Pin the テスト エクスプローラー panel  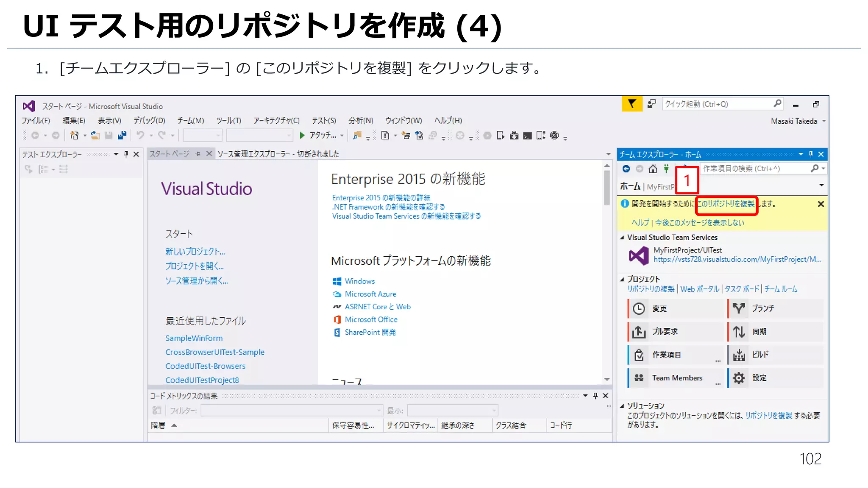point(126,154)
